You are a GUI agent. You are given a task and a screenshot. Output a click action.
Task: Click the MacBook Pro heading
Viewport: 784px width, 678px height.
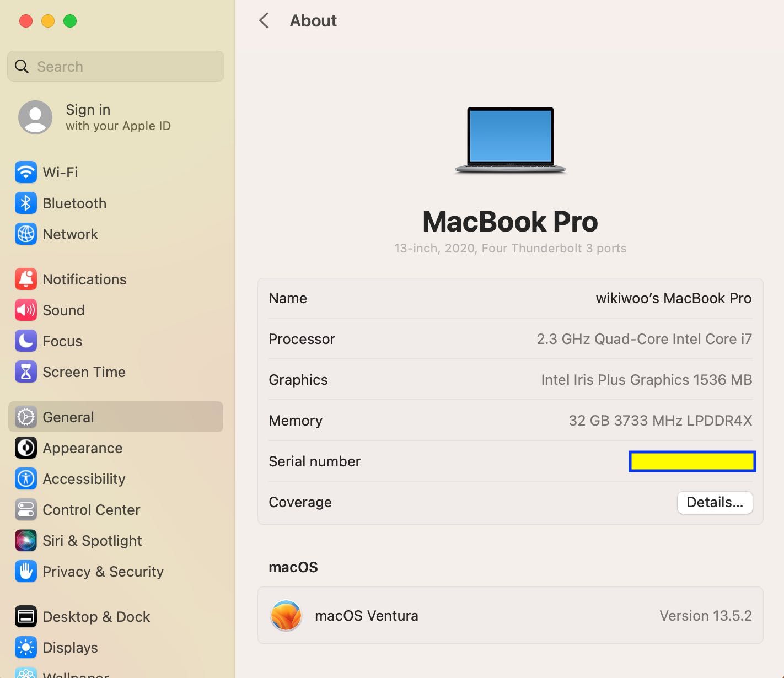pyautogui.click(x=511, y=222)
